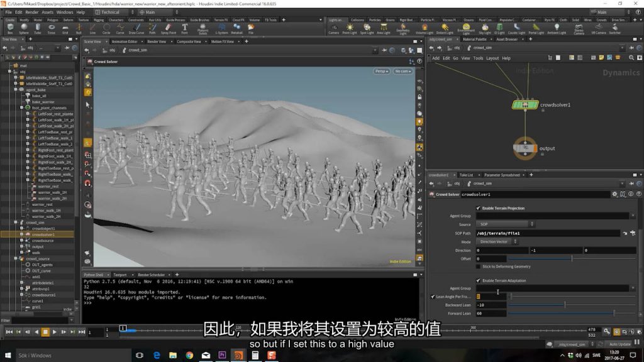Click the stop playback button
The width and height of the screenshot is (644, 362).
[x=45, y=332]
